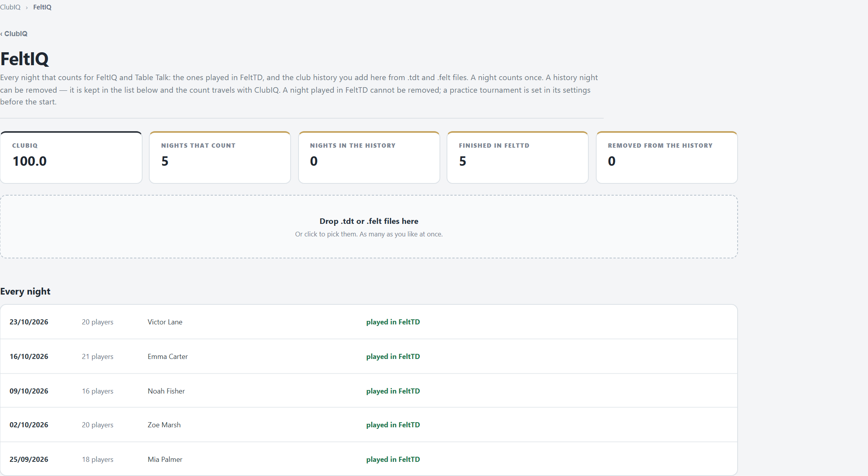The height and width of the screenshot is (476, 868).
Task: Select the Nights in the History card
Action: point(369,157)
